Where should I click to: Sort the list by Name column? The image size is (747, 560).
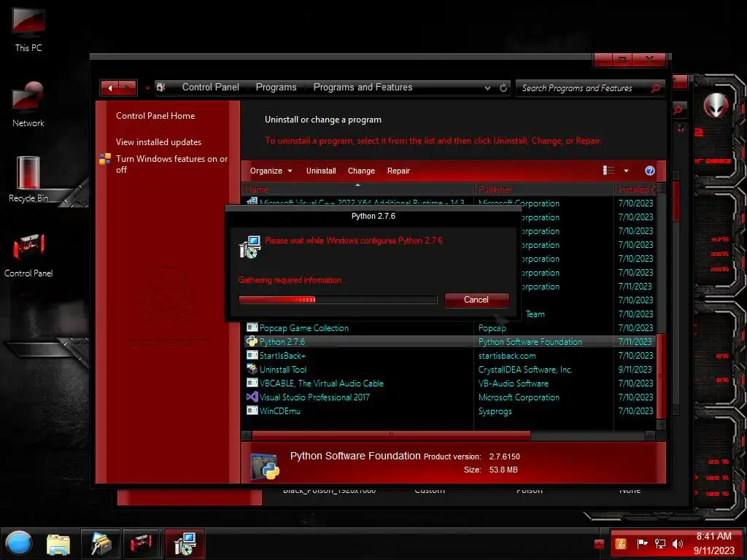[357, 190]
